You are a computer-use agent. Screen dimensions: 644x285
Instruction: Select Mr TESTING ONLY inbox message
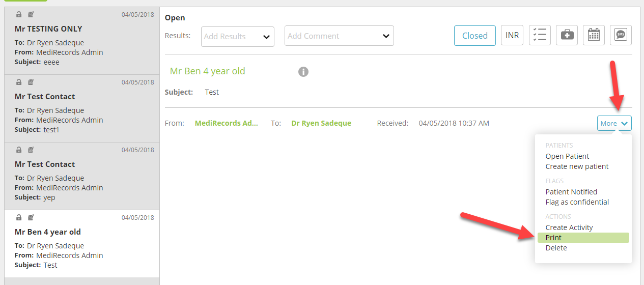click(82, 41)
